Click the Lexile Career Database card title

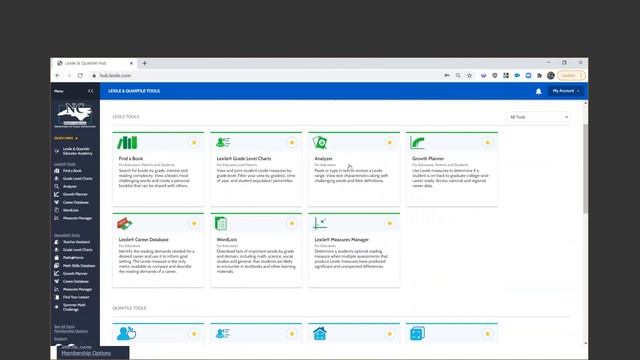pos(144,240)
